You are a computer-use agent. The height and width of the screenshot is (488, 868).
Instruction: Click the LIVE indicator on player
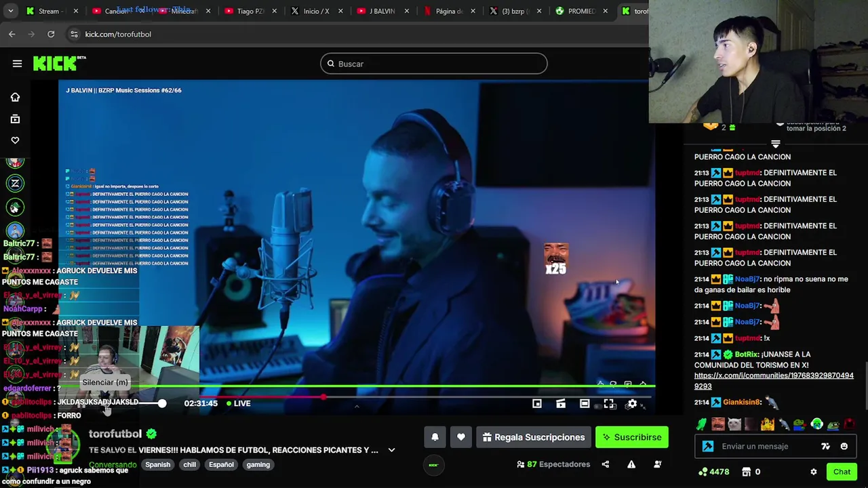point(238,403)
